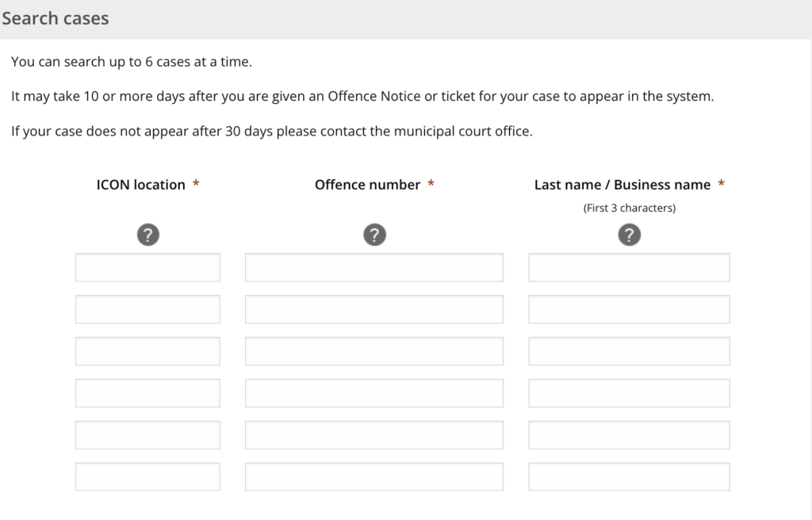812x520 pixels.
Task: Select the second row ICON location field
Action: 147,309
